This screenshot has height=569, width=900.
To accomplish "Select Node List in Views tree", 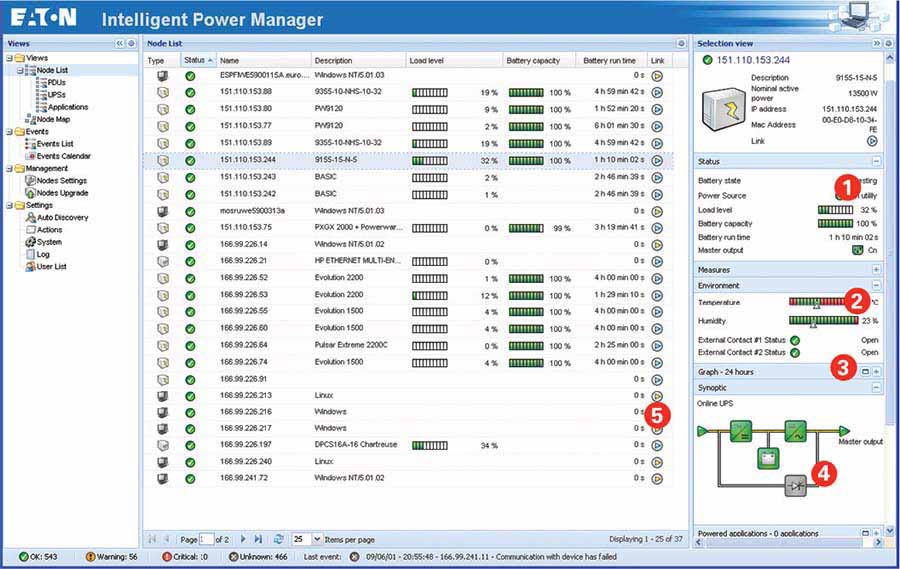I will click(x=52, y=70).
